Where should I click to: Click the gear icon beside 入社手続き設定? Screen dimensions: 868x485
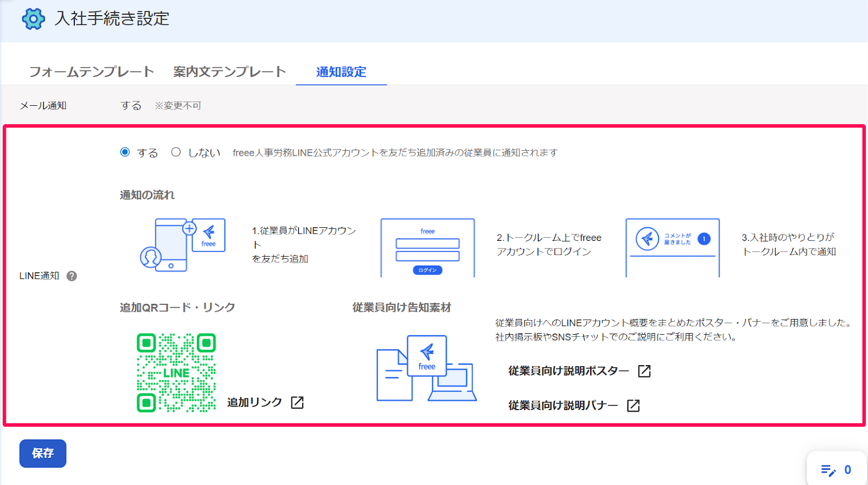(x=33, y=19)
